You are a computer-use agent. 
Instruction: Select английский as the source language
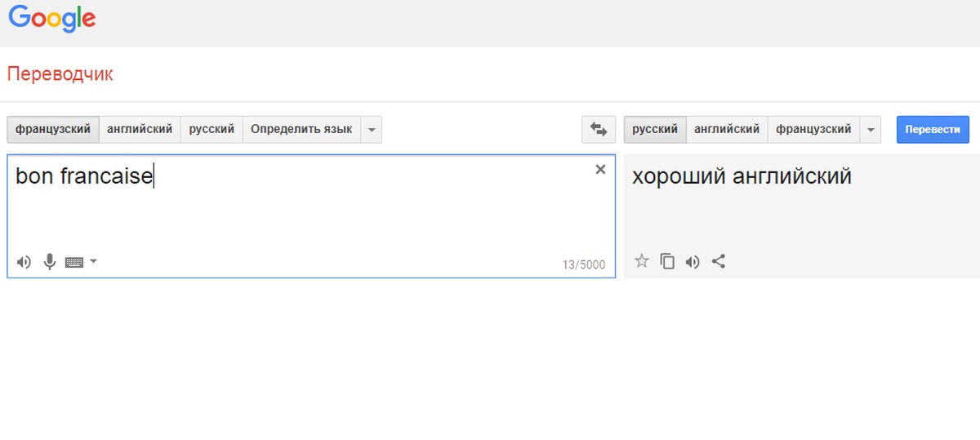pos(140,129)
